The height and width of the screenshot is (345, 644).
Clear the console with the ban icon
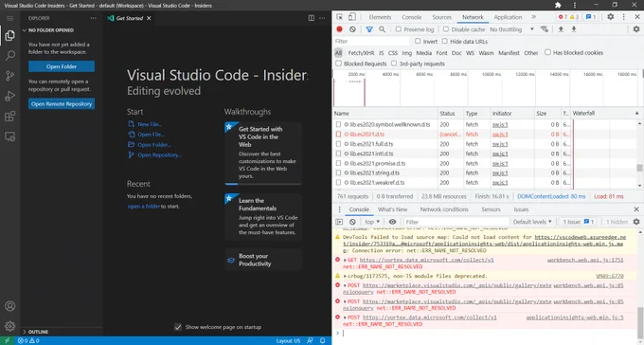coord(352,222)
